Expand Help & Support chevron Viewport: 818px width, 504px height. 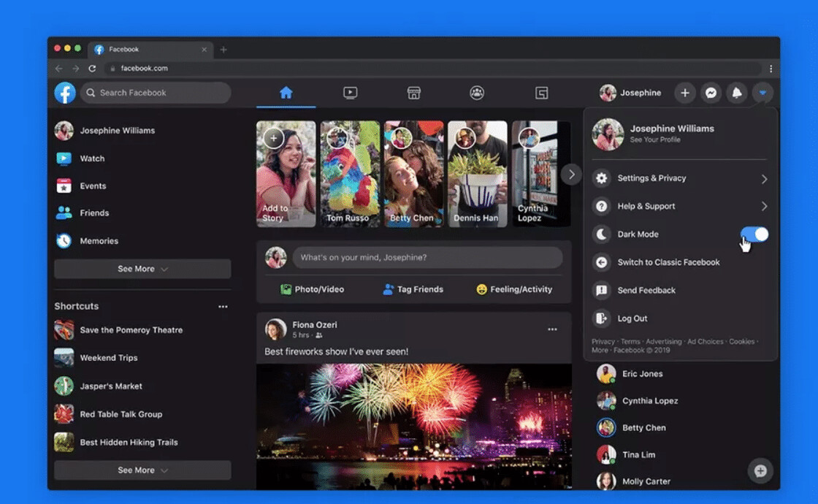pyautogui.click(x=764, y=207)
